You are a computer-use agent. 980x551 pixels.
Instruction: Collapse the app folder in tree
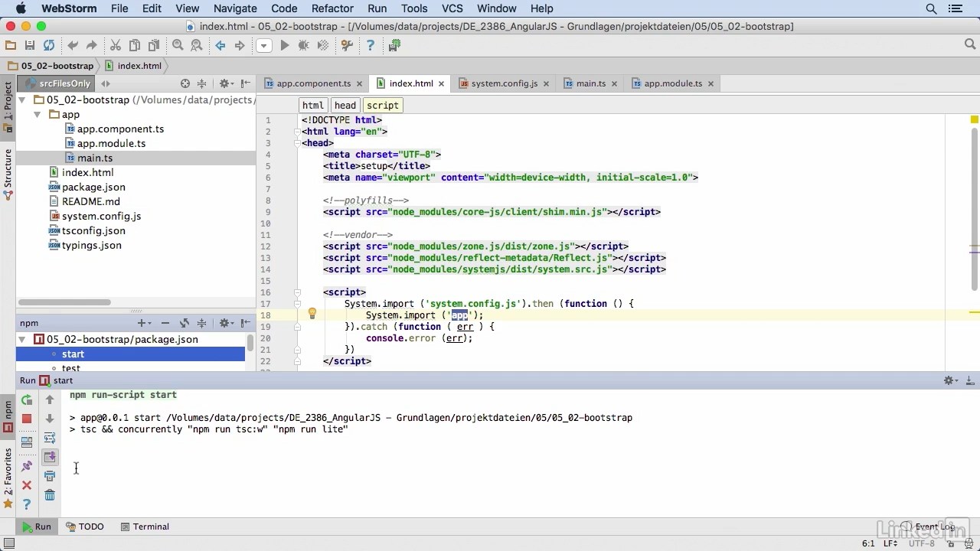tap(37, 115)
